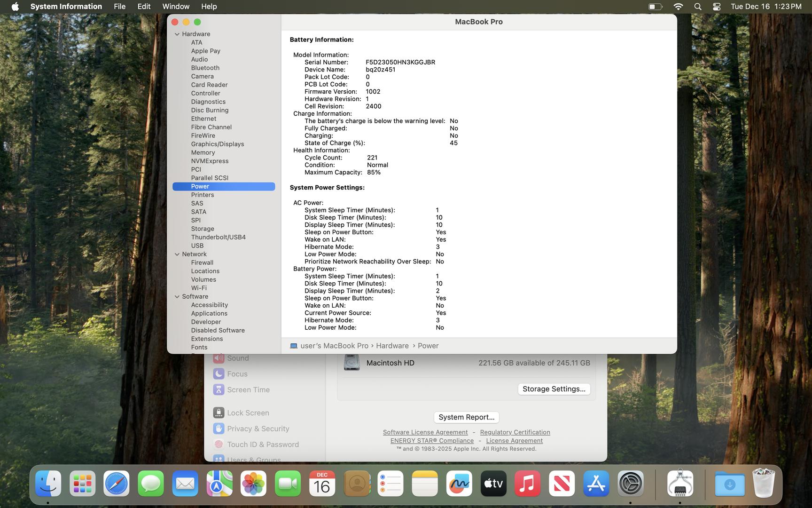The image size is (812, 508).
Task: Click the System Report… button
Action: click(x=466, y=417)
